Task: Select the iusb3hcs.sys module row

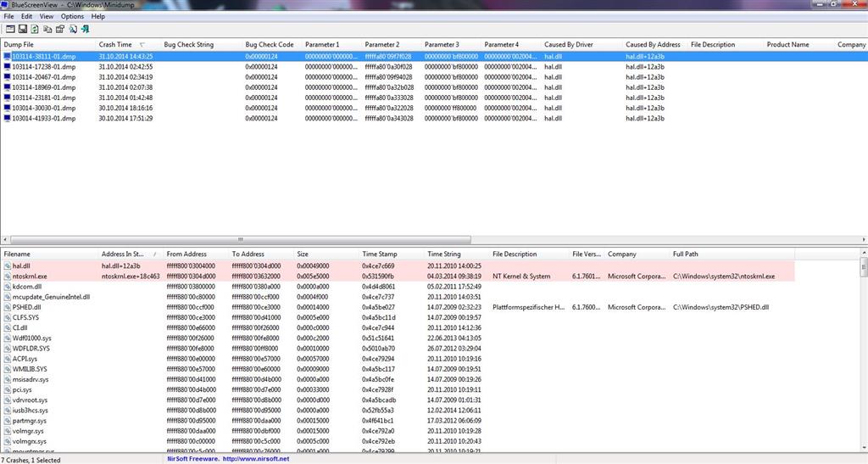Action: (398, 411)
